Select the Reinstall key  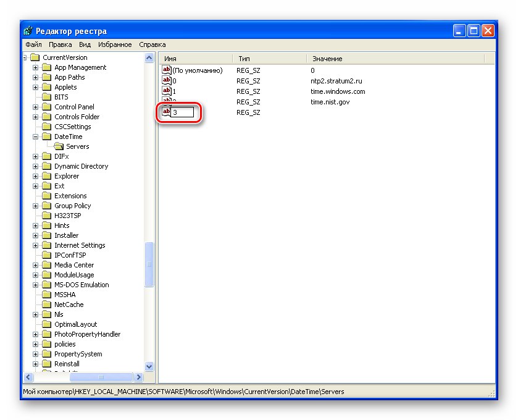coord(67,364)
